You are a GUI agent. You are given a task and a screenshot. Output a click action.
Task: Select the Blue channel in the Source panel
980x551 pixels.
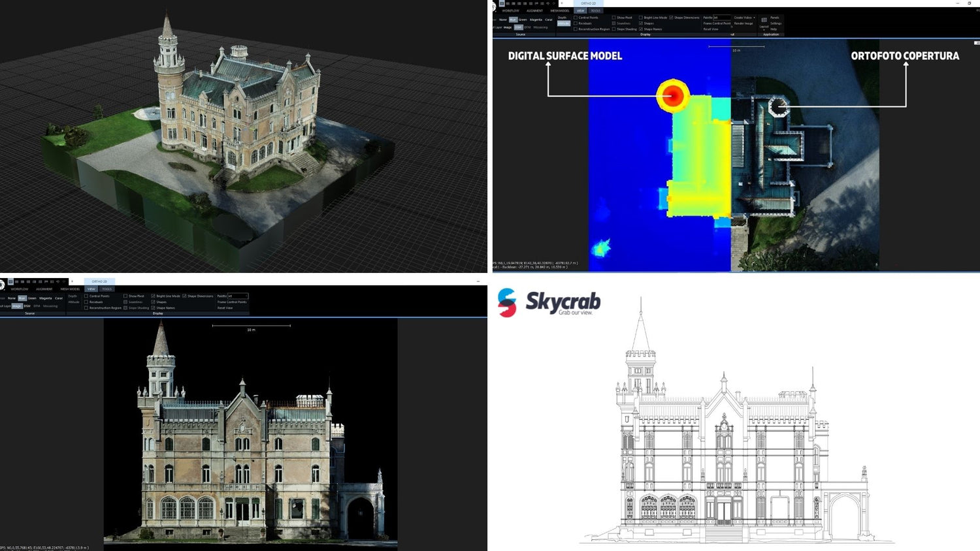(x=514, y=19)
